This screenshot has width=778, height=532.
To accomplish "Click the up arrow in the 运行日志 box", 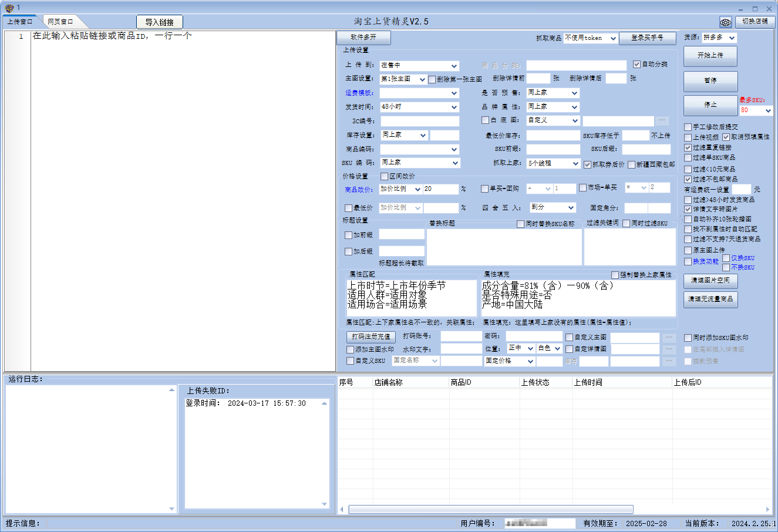I will point(171,390).
